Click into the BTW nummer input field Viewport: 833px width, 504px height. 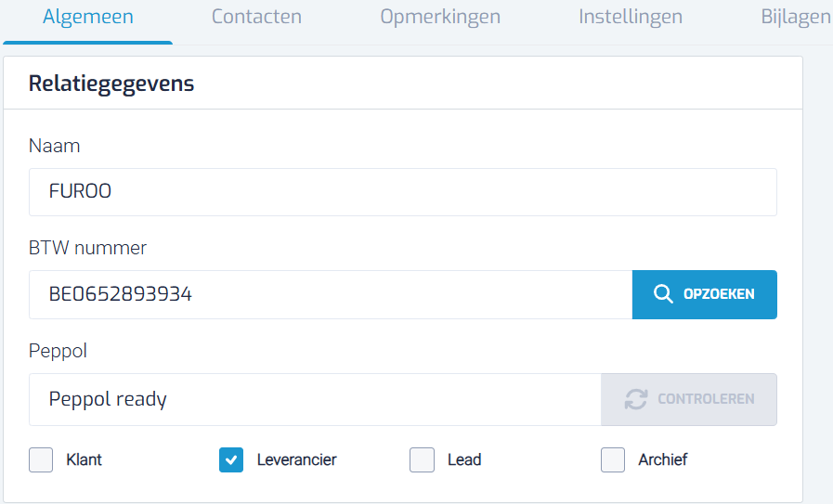tap(331, 295)
